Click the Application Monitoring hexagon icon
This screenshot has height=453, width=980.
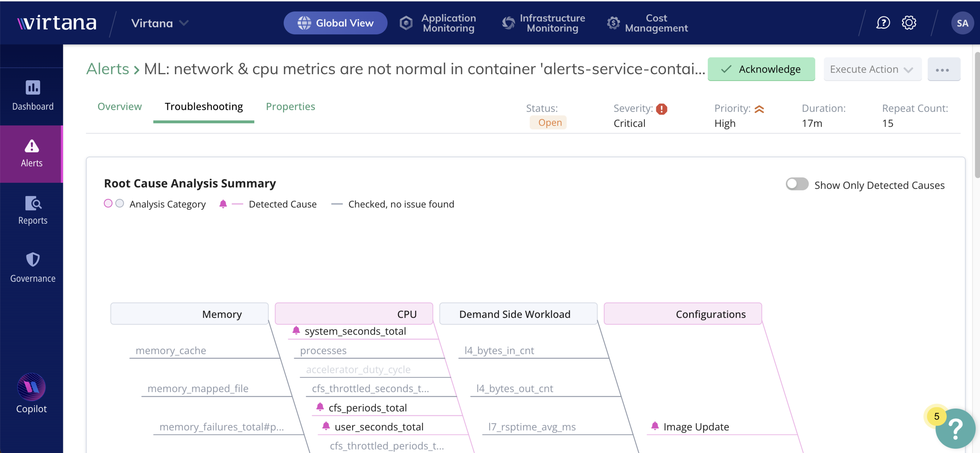[406, 23]
